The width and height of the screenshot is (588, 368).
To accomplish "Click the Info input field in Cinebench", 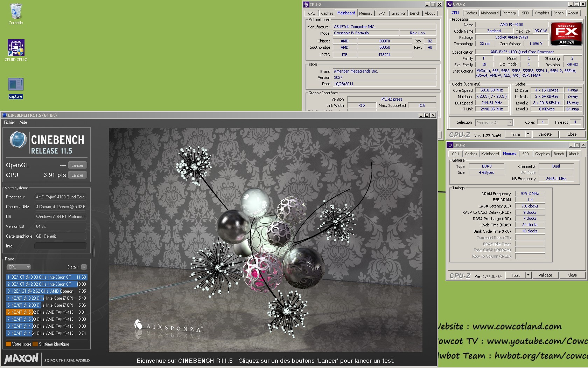I will [60, 246].
